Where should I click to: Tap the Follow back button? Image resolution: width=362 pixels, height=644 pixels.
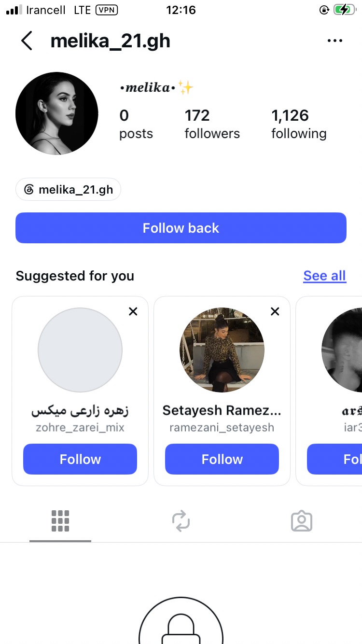181,228
